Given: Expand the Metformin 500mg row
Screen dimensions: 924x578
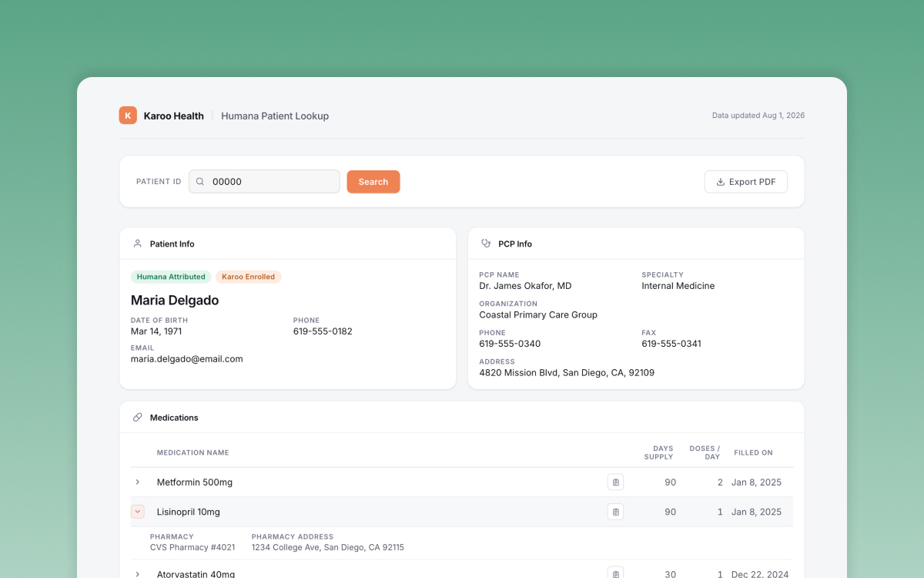Looking at the screenshot, I should (x=138, y=482).
